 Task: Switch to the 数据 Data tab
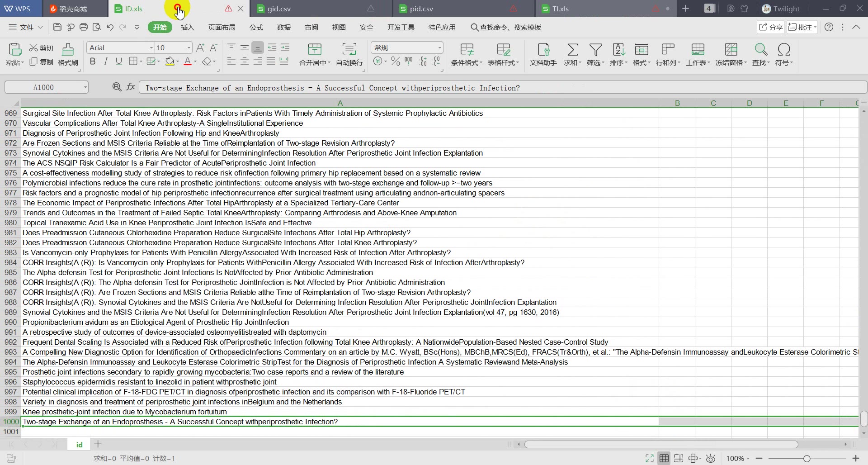(284, 27)
